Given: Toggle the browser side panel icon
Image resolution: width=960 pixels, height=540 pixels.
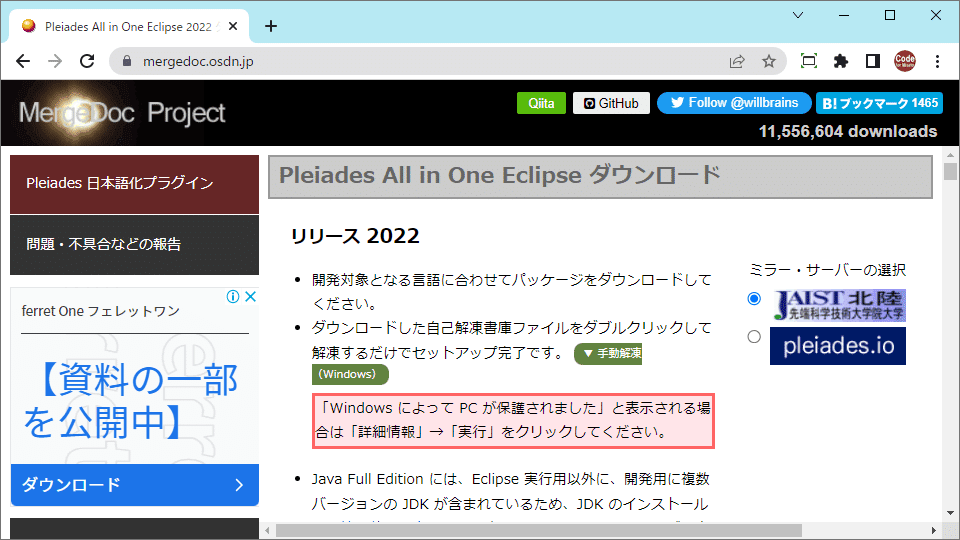Looking at the screenshot, I should point(873,61).
